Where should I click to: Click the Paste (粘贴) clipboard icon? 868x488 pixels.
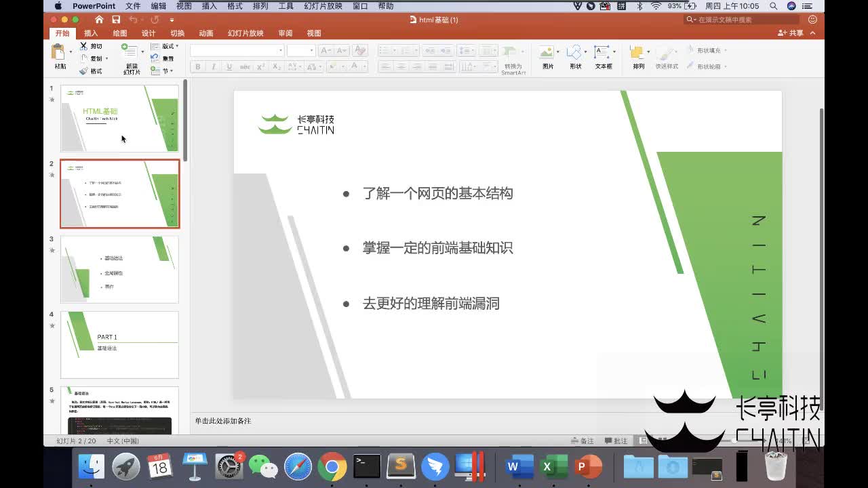59,53
